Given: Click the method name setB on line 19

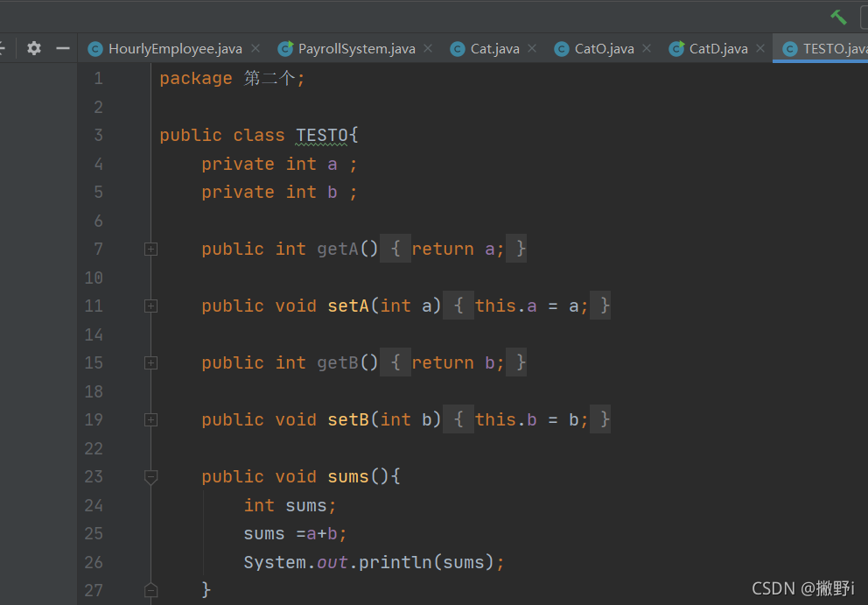Looking at the screenshot, I should tap(348, 420).
